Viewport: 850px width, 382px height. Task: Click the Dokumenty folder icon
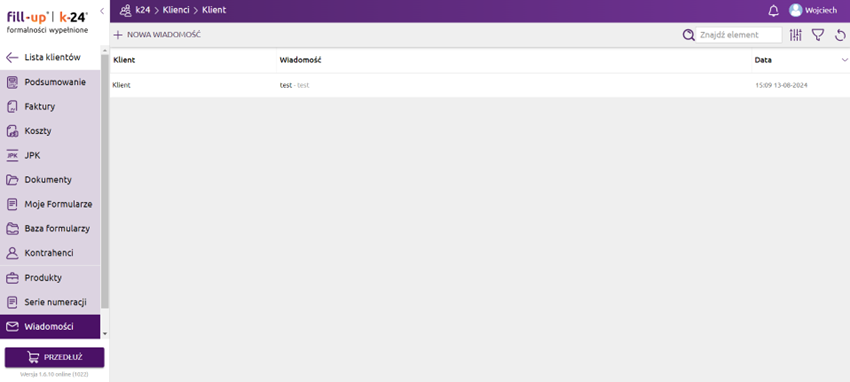[x=12, y=180]
